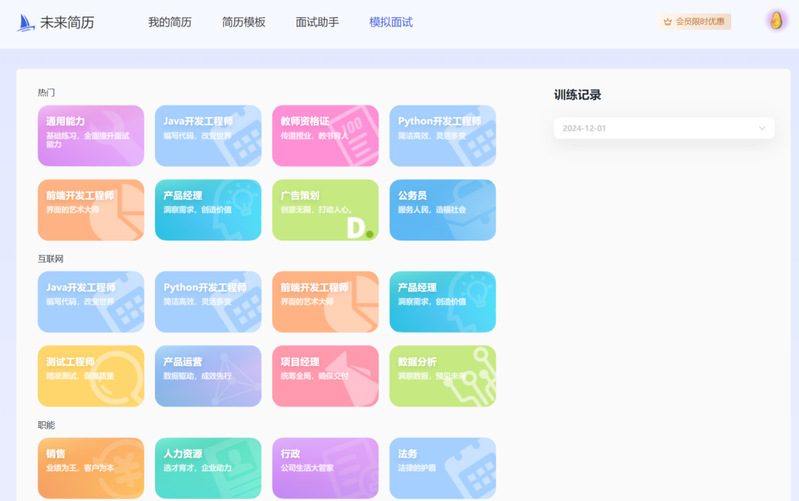Open the 2024-12-01 training record dropdown

pyautogui.click(x=664, y=128)
